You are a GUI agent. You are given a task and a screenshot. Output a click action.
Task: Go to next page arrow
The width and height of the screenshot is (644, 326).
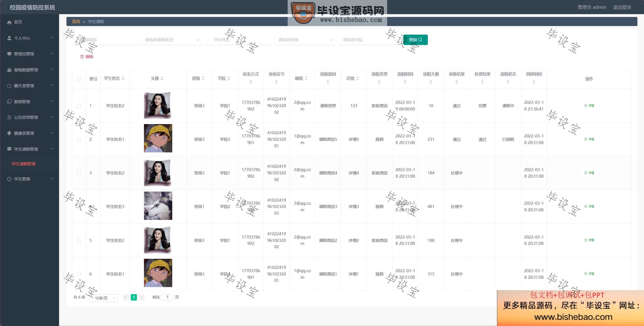point(142,297)
